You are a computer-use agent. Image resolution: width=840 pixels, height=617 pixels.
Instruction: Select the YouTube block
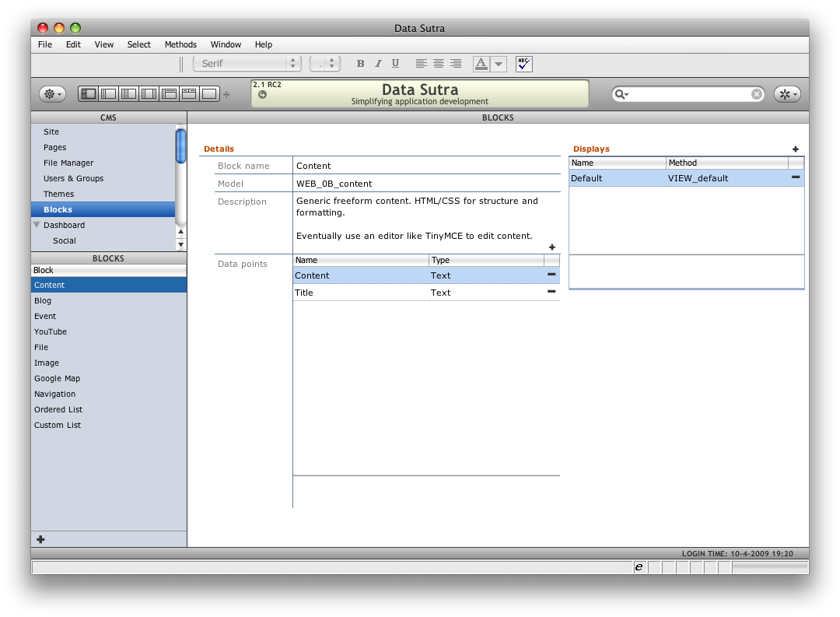tap(109, 331)
